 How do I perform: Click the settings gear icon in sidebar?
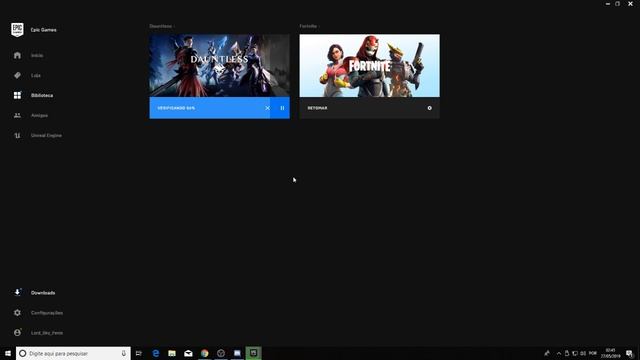pyautogui.click(x=17, y=313)
